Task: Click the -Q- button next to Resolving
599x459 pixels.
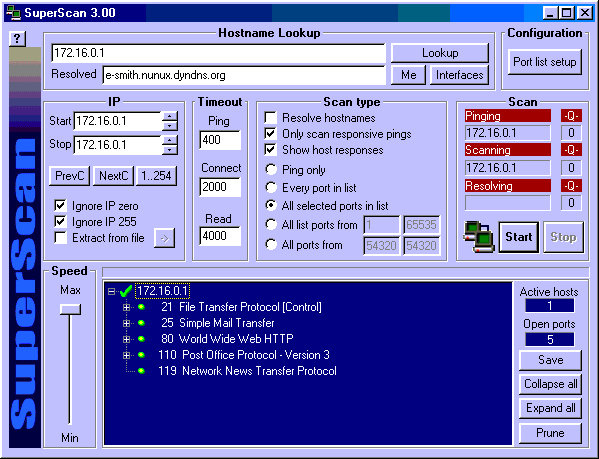Action: click(x=571, y=186)
